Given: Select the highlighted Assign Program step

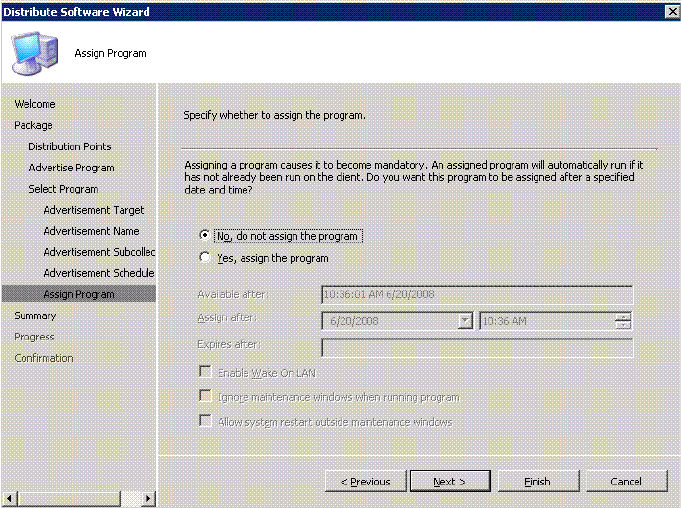Looking at the screenshot, I should [79, 294].
